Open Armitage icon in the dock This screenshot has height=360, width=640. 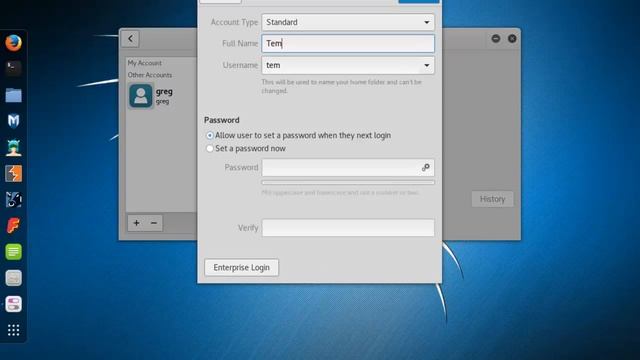[13, 147]
